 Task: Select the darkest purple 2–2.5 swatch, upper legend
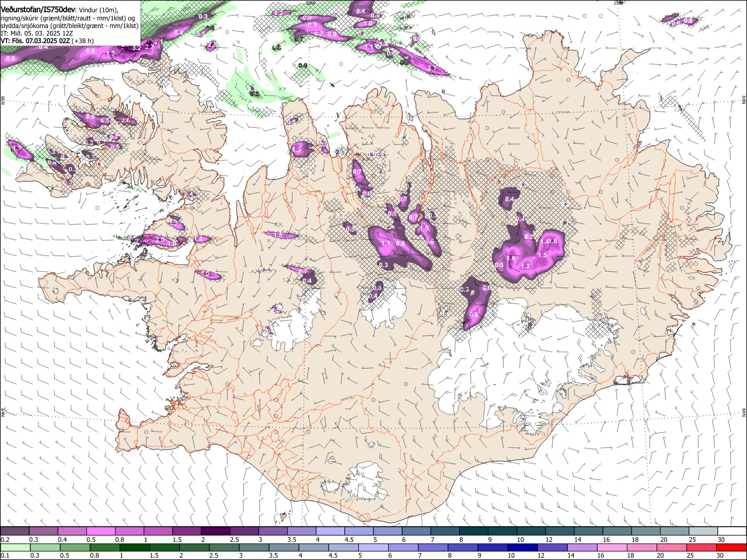(x=215, y=531)
